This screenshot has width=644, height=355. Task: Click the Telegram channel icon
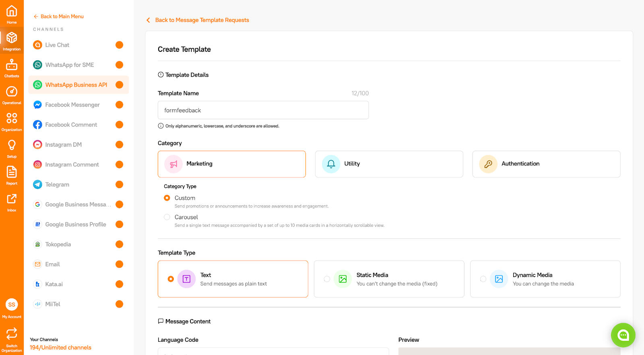click(x=37, y=185)
